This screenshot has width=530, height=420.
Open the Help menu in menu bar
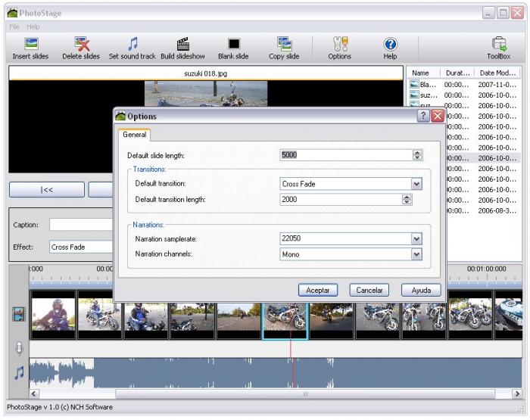tap(33, 26)
